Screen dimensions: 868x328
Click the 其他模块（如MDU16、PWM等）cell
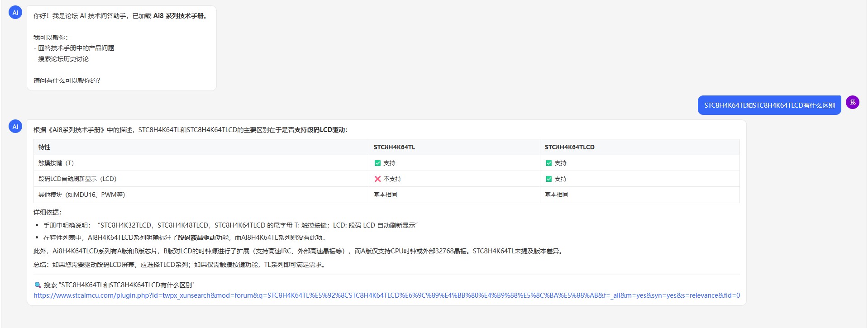[x=201, y=195]
